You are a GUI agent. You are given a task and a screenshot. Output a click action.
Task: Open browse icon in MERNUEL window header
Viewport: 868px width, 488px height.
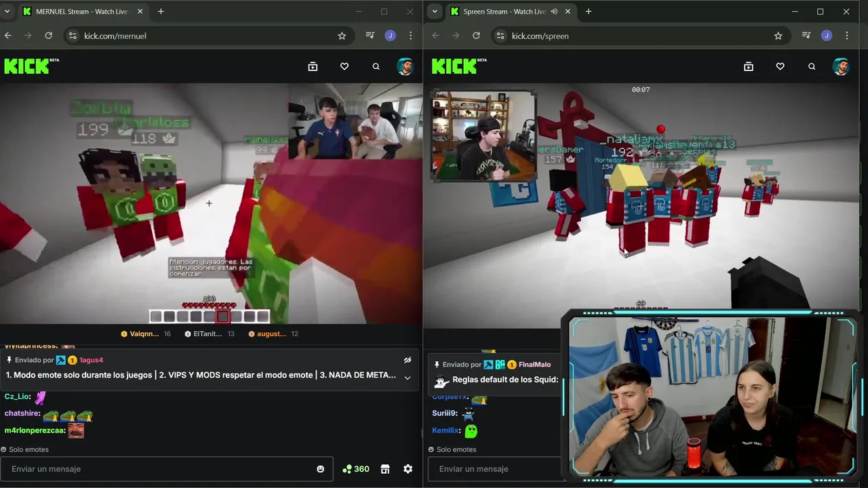click(313, 66)
